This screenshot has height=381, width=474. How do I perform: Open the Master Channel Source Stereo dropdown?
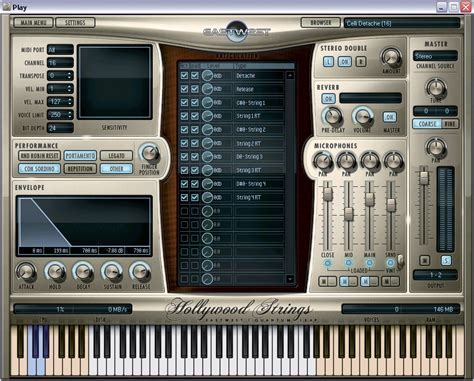pos(435,56)
